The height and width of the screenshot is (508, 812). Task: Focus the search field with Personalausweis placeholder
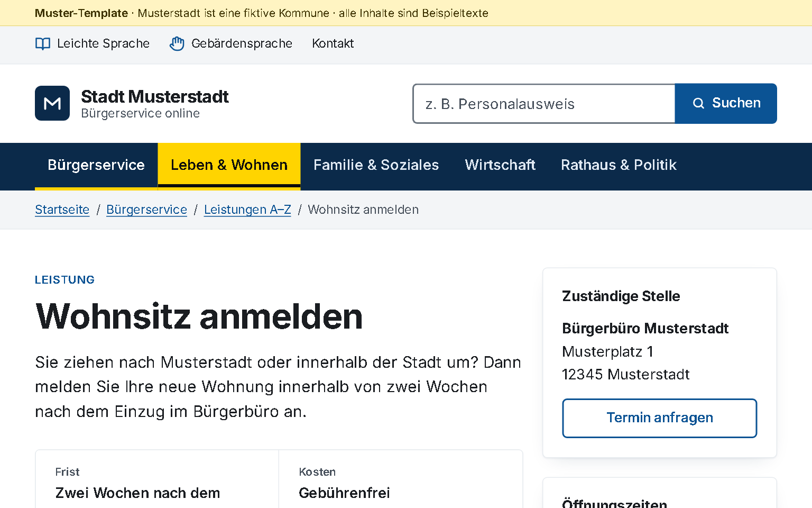[x=544, y=104]
